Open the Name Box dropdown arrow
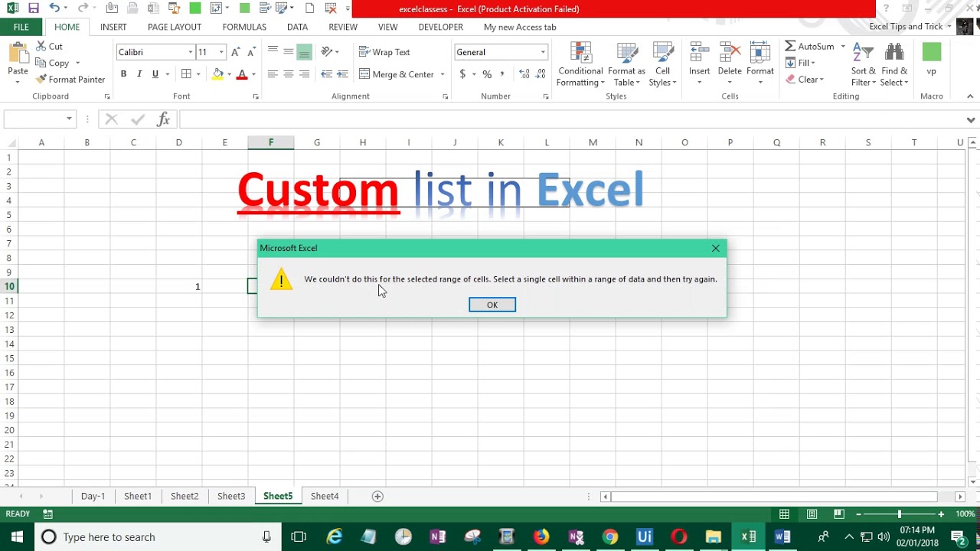Screen dimensions: 980x551 pos(69,119)
